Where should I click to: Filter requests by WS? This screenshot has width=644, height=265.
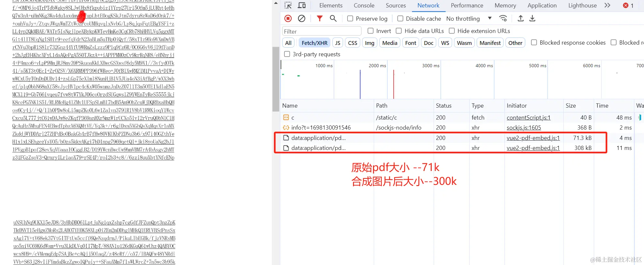point(445,43)
